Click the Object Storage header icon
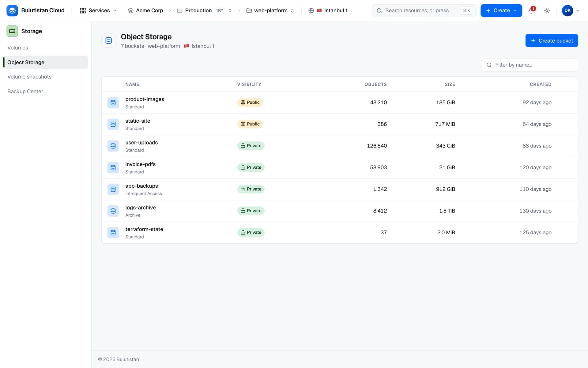The height and width of the screenshot is (368, 588). click(109, 40)
